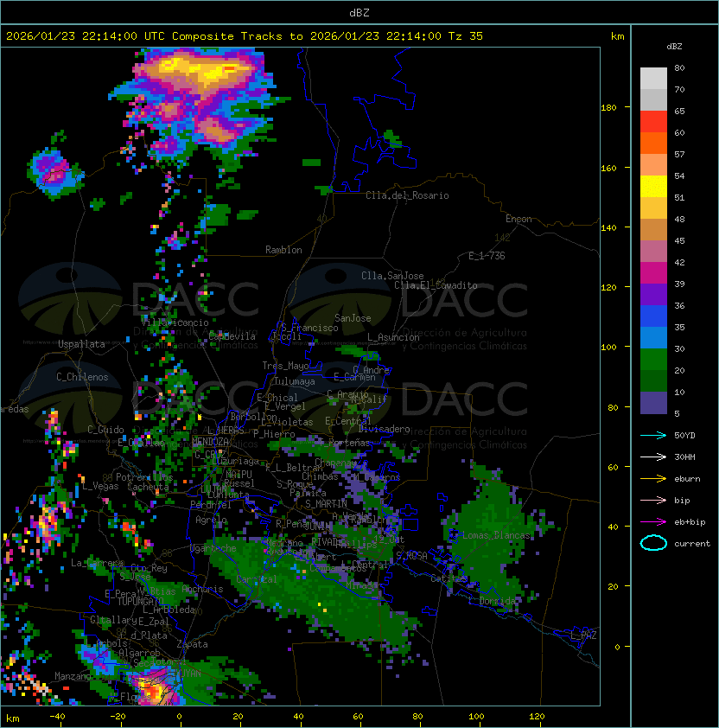
Task: Click the TUPUNGATO place label
Action: pyautogui.click(x=140, y=601)
